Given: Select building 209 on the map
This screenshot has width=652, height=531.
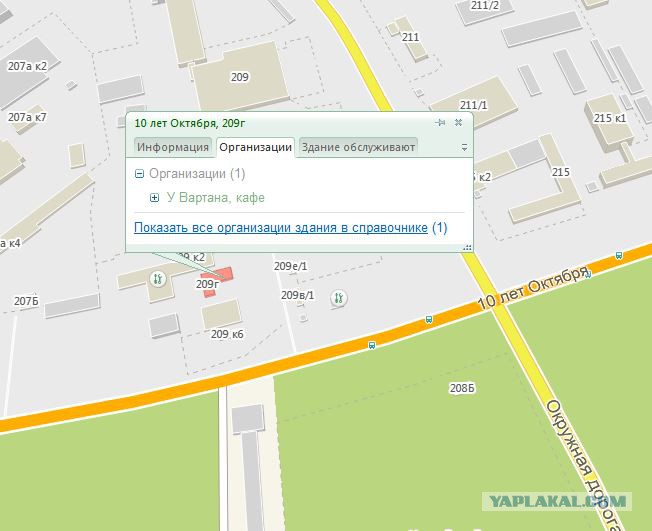Looking at the screenshot, I should pyautogui.click(x=240, y=77).
